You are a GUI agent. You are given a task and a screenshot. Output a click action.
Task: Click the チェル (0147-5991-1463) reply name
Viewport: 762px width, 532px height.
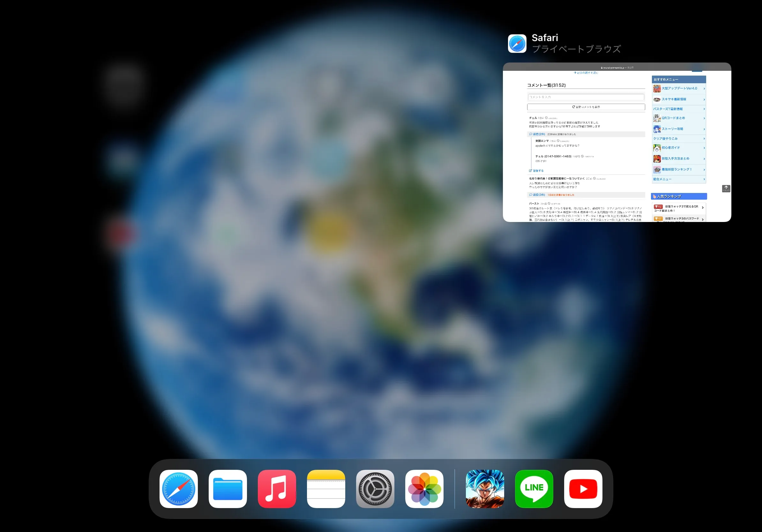553,156
